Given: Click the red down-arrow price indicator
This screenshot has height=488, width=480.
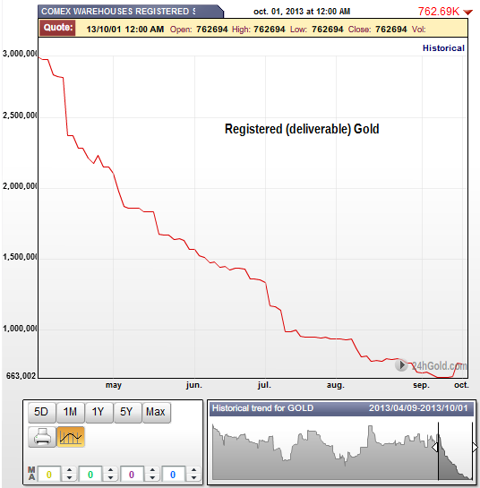Looking at the screenshot, I should coord(468,12).
